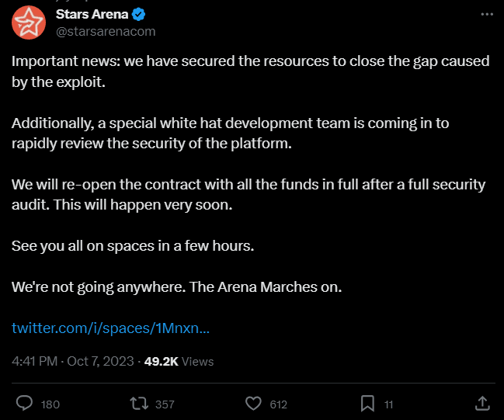
Task: View the 49.2K Views analytics
Action: 179,361
